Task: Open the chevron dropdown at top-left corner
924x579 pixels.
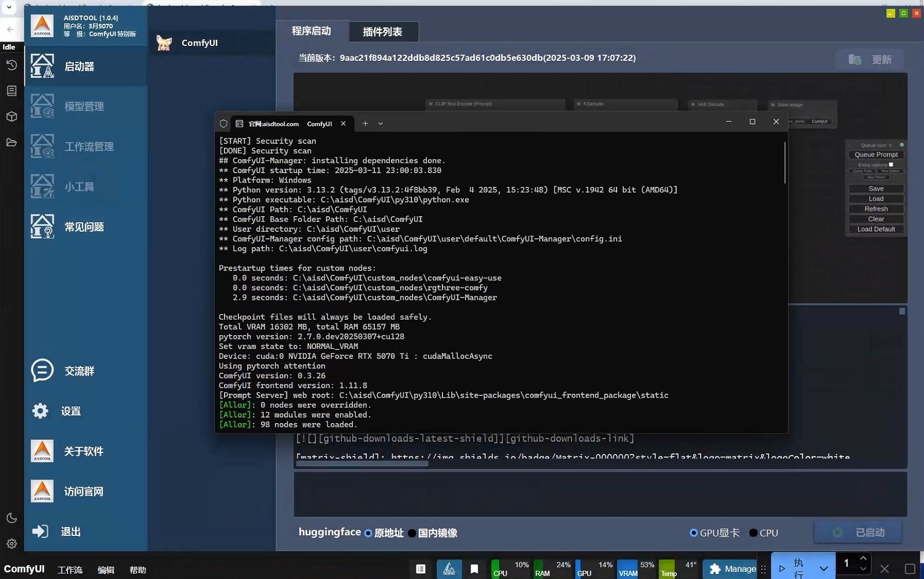Action: tap(9, 8)
